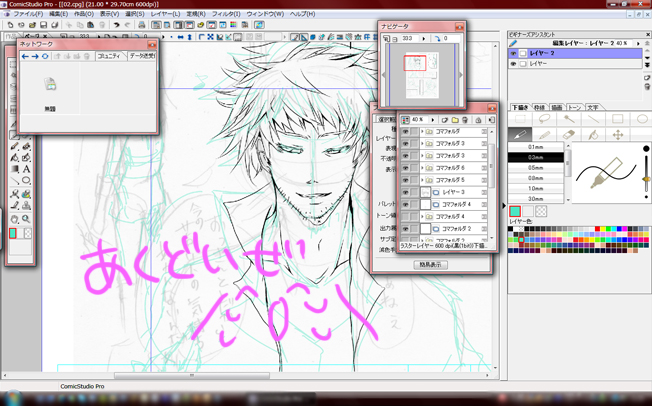Switch to the トーン tab in ビギナーズアシスタント

(574, 107)
